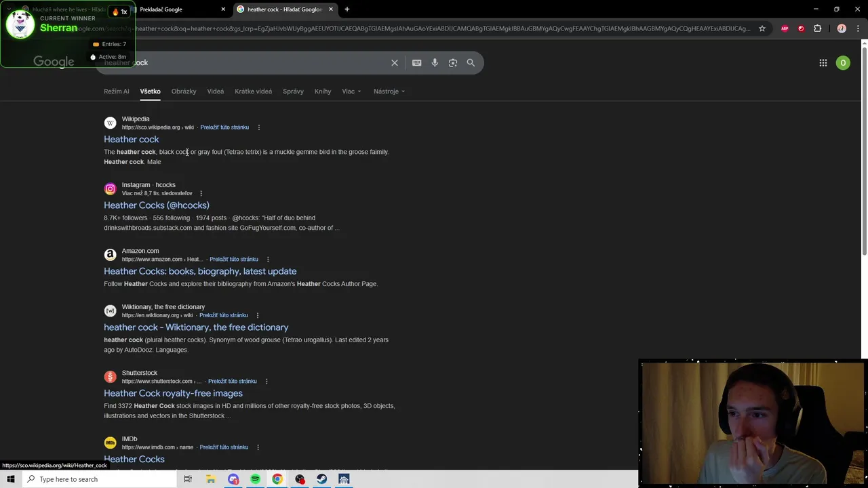
Task: Open the Heather Cocks IMDb result
Action: pos(134,459)
